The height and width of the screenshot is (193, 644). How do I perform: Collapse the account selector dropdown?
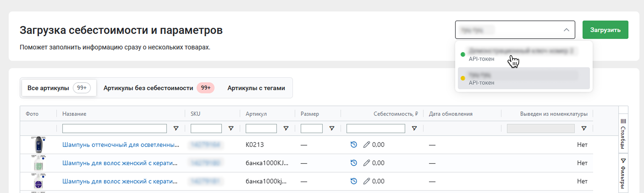(566, 30)
